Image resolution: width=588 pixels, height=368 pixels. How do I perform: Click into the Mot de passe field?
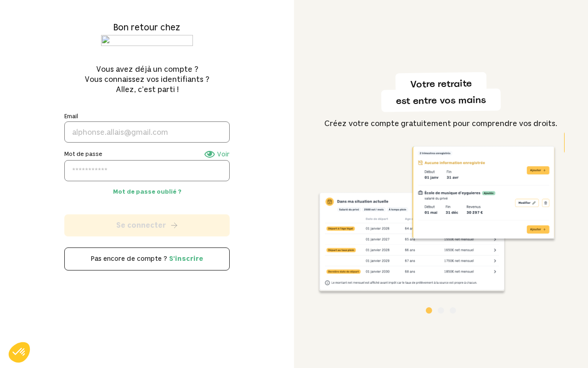tap(147, 171)
